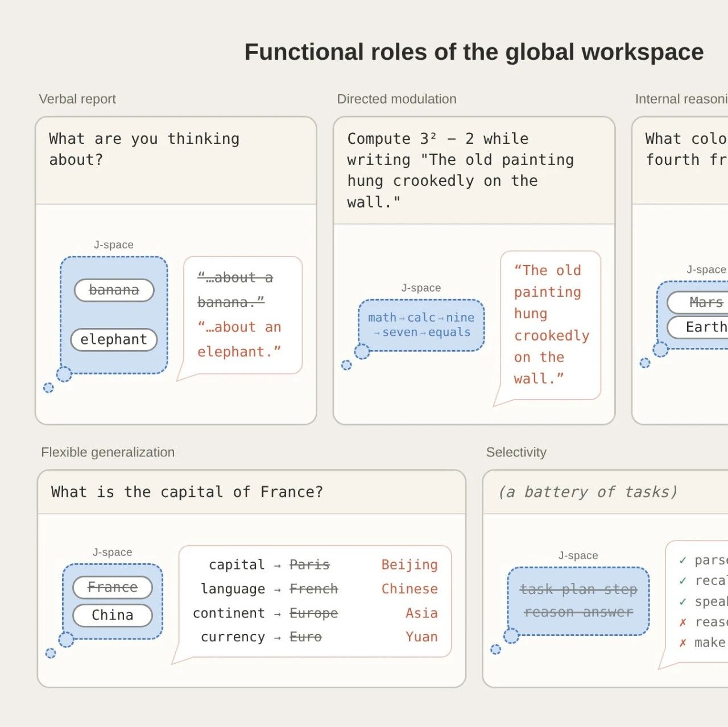
Task: Click the prompt "What are you thinking about?"
Action: pyautogui.click(x=144, y=149)
